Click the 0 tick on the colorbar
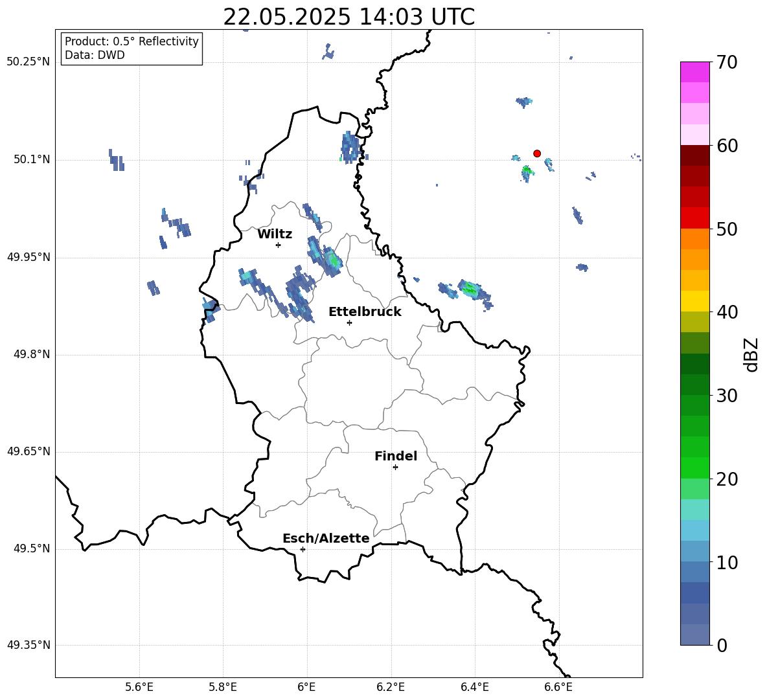 [x=722, y=645]
